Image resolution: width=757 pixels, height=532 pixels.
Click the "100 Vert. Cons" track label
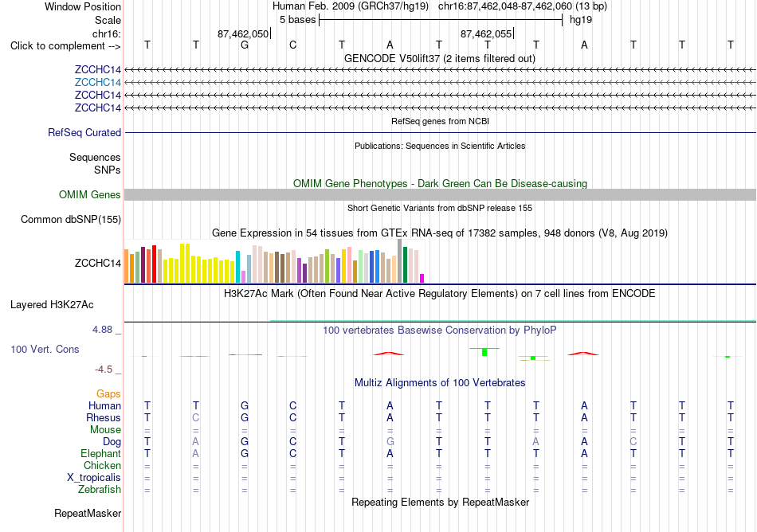(x=45, y=349)
